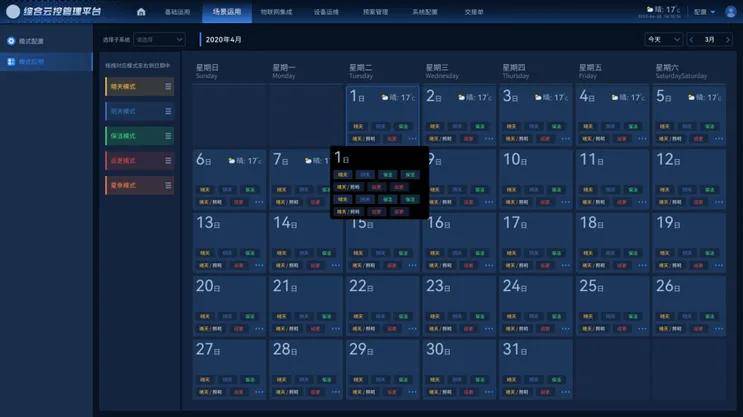
Task: Click the 模式配置 gear icon in sidebar
Action: coord(11,41)
